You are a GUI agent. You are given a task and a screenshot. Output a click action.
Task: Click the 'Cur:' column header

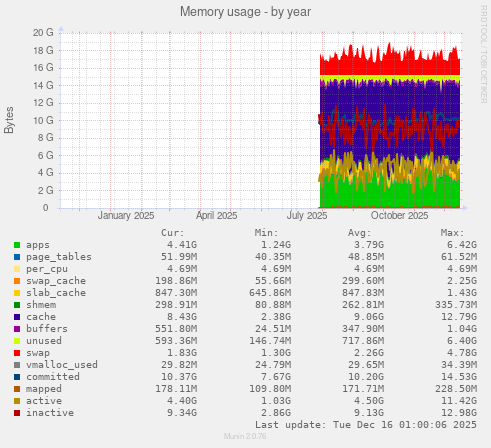[173, 233]
